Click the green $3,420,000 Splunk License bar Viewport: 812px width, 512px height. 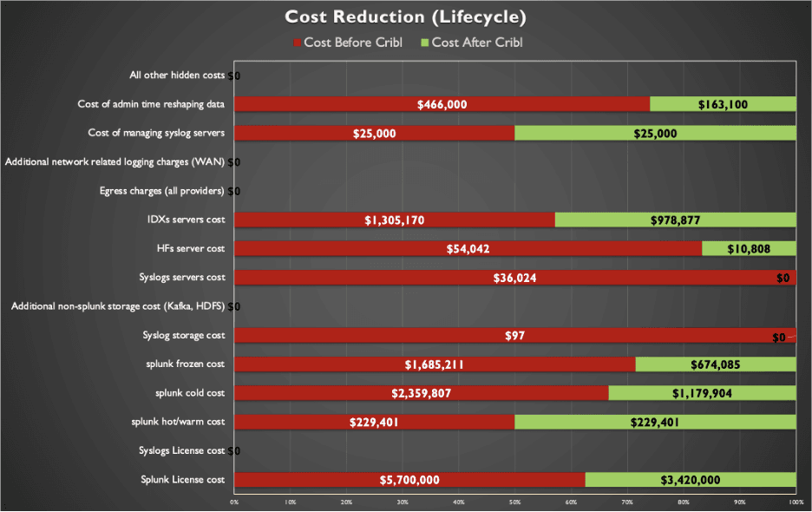[690, 480]
